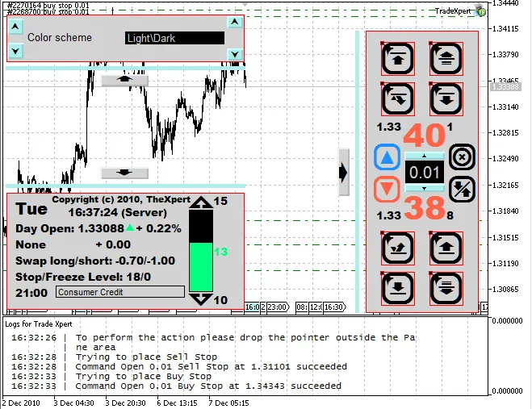The height and width of the screenshot is (409, 532).
Task: Open the Light\Dark color scheme field
Action: coord(174,38)
